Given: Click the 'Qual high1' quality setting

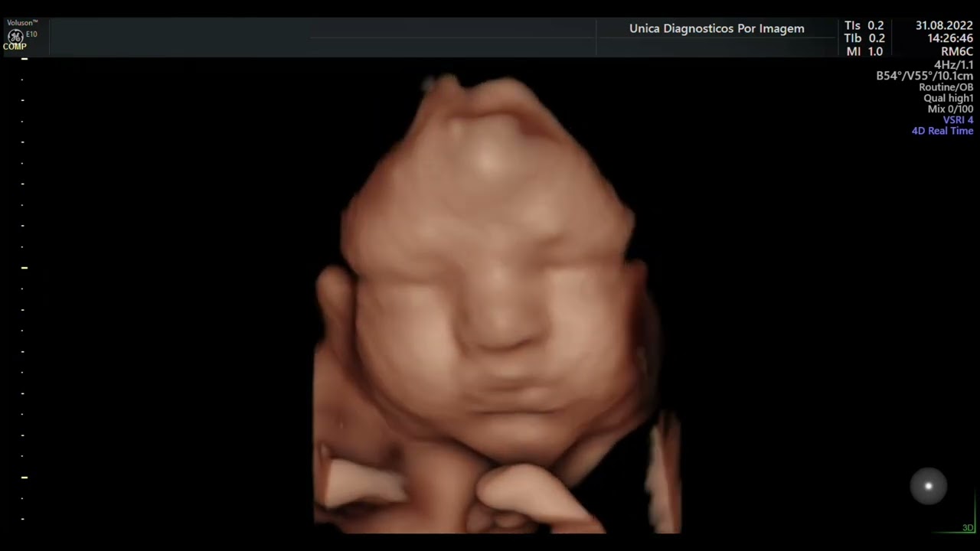Looking at the screenshot, I should [x=949, y=98].
